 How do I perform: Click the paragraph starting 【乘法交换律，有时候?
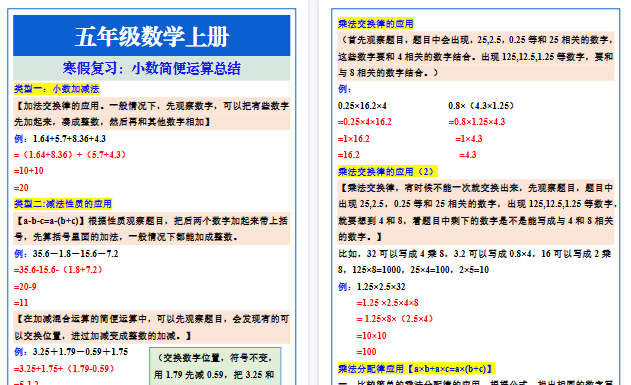[476, 212]
